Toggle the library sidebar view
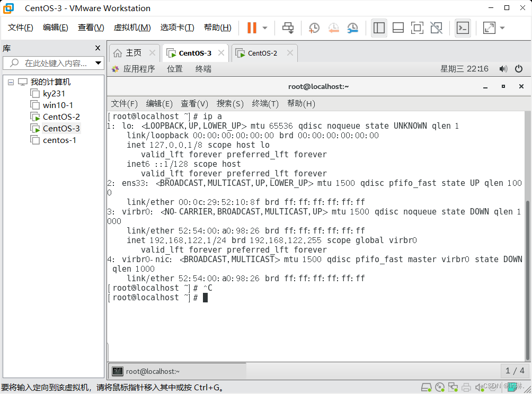 point(379,28)
